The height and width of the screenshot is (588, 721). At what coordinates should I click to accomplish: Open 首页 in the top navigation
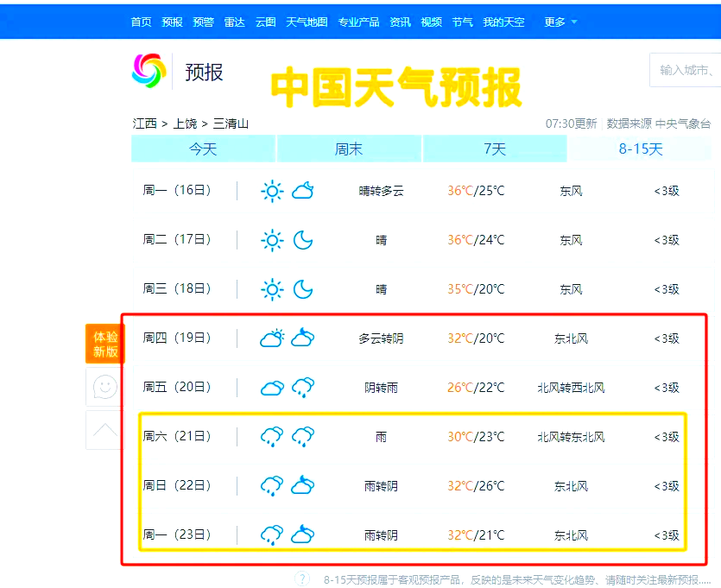[141, 22]
